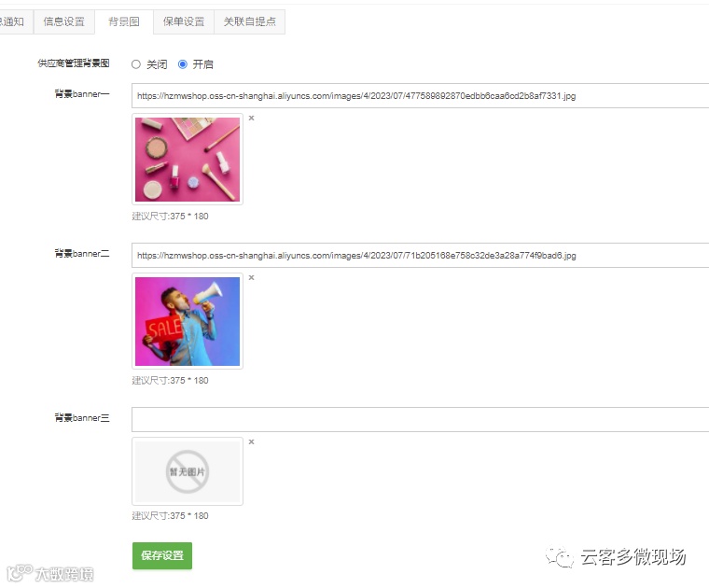
Task: Click the X beside the 暂无图片 placeholder
Action: pyautogui.click(x=251, y=441)
